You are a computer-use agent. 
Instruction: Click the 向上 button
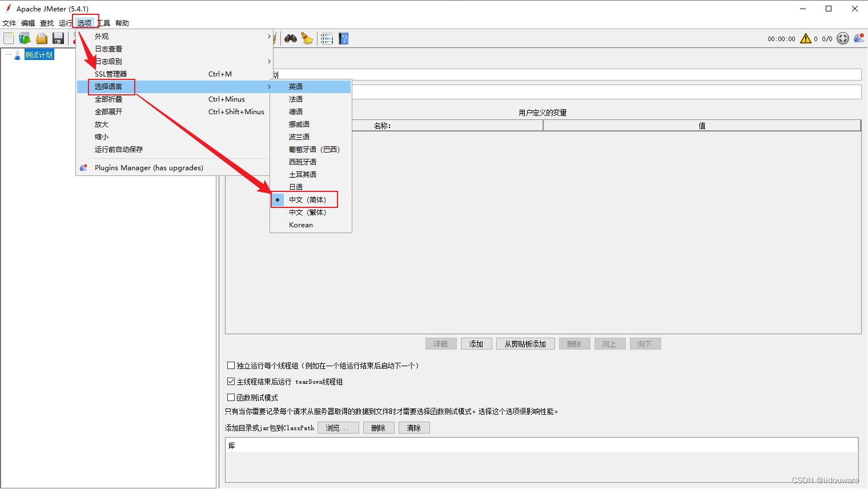click(610, 344)
